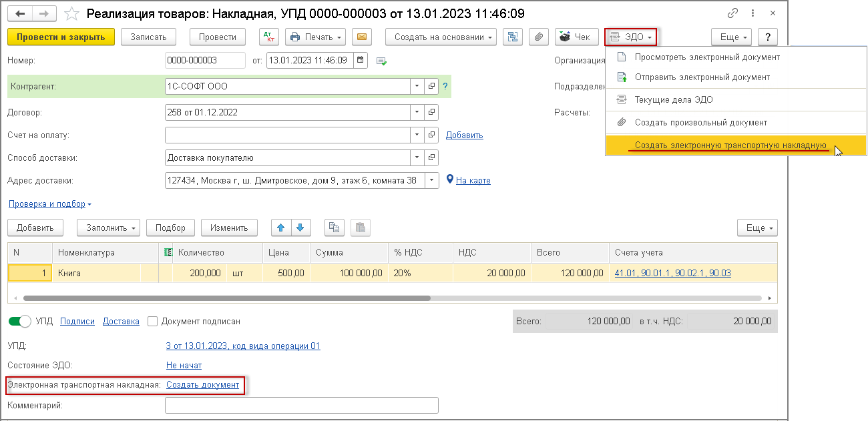This screenshot has width=868, height=421.
Task: Toggle the УПД switch
Action: (20, 322)
